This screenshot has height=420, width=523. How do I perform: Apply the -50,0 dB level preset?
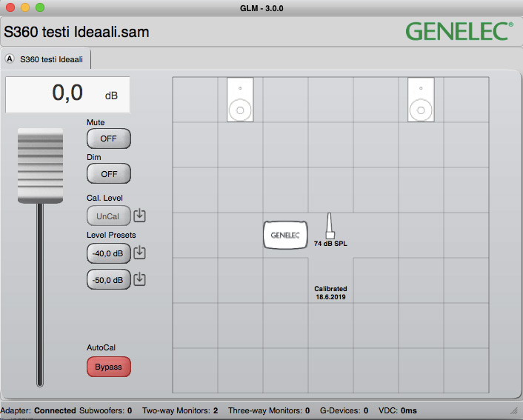109,279
